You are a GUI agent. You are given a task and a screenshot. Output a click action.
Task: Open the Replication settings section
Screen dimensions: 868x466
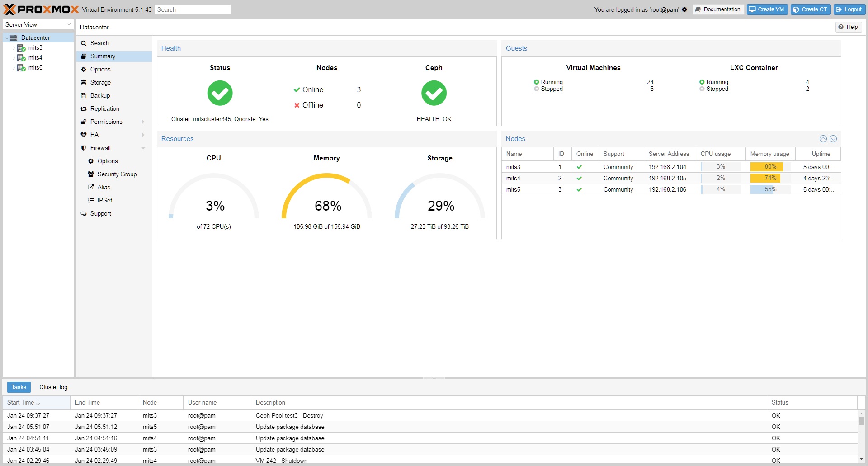click(104, 109)
